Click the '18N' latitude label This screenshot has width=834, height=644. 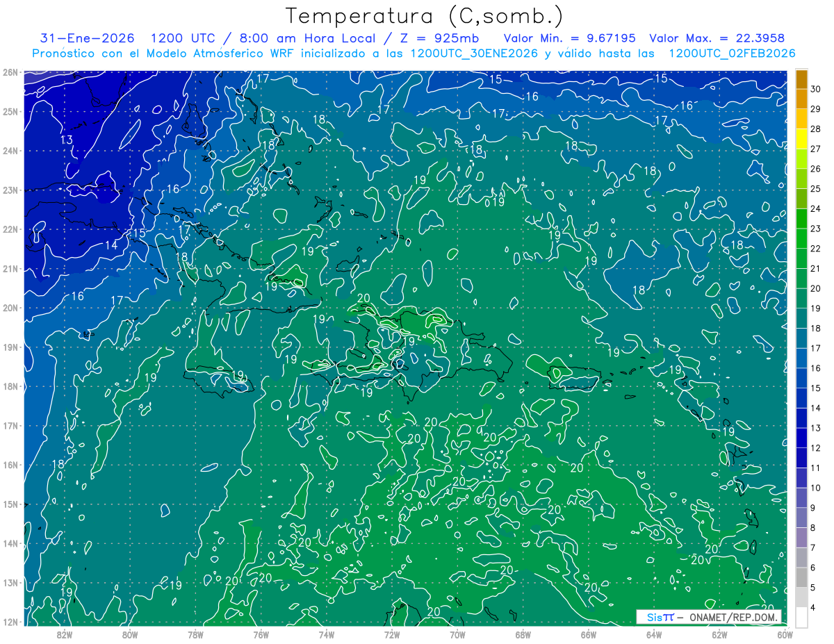(10, 386)
